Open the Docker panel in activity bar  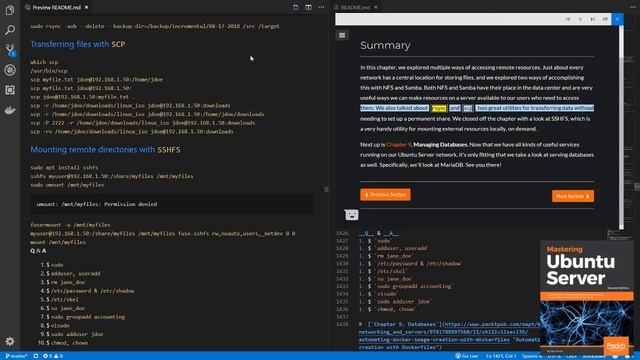point(10,110)
